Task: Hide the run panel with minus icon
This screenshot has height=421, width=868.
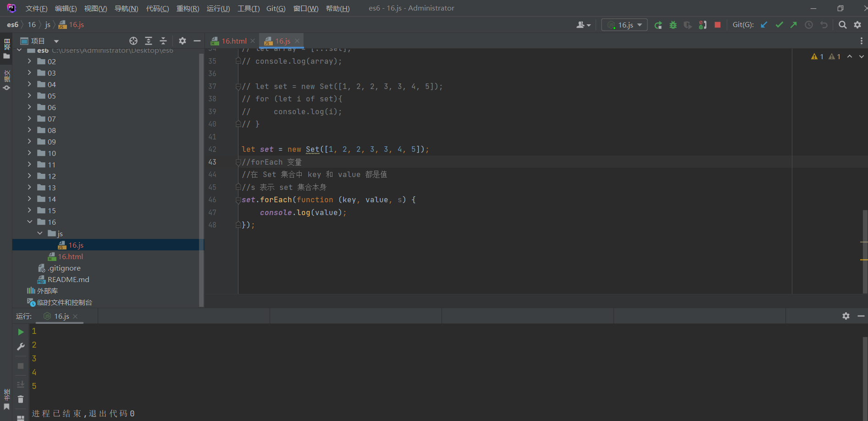Action: (x=861, y=316)
